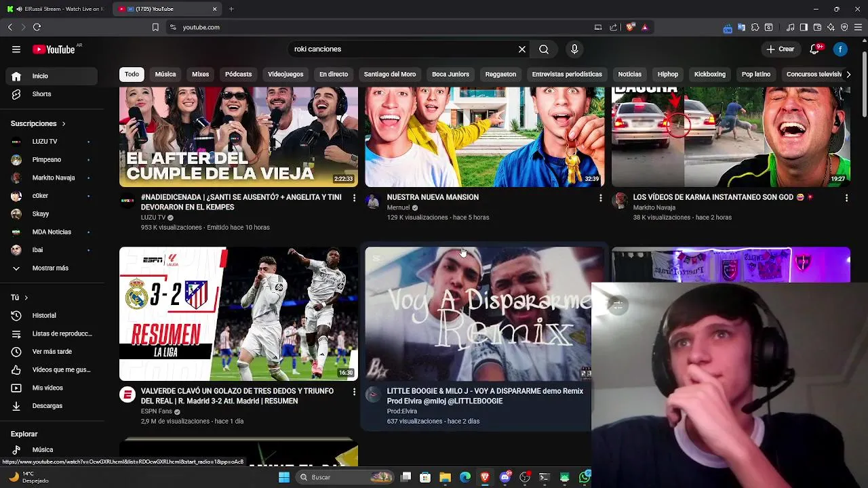
Task: Select the Reggaeton filter chip
Action: pyautogui.click(x=500, y=74)
